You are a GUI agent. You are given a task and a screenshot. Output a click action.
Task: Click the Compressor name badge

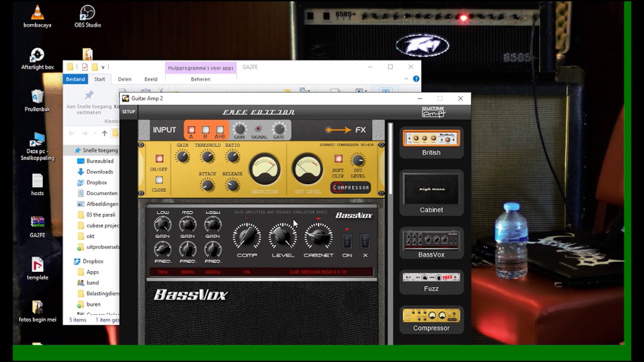click(x=351, y=188)
